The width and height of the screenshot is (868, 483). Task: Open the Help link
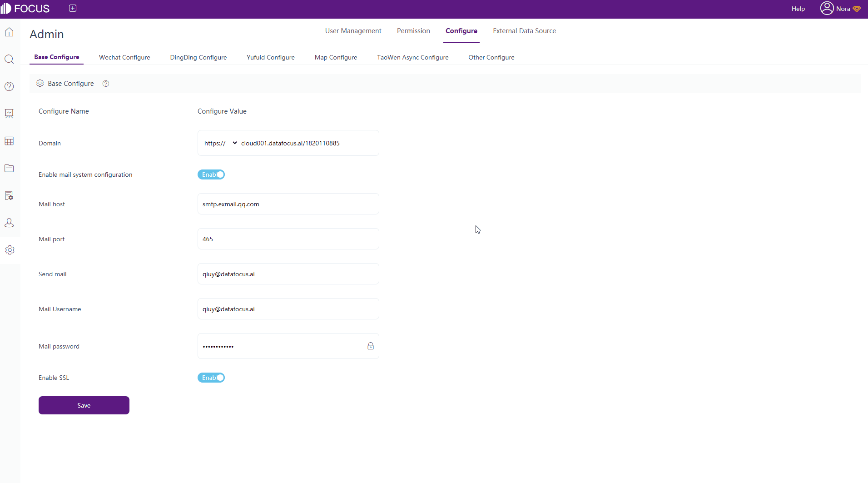[798, 9]
